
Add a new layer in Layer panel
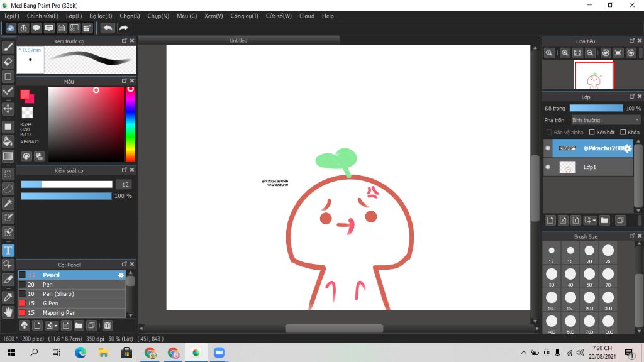pos(550,221)
